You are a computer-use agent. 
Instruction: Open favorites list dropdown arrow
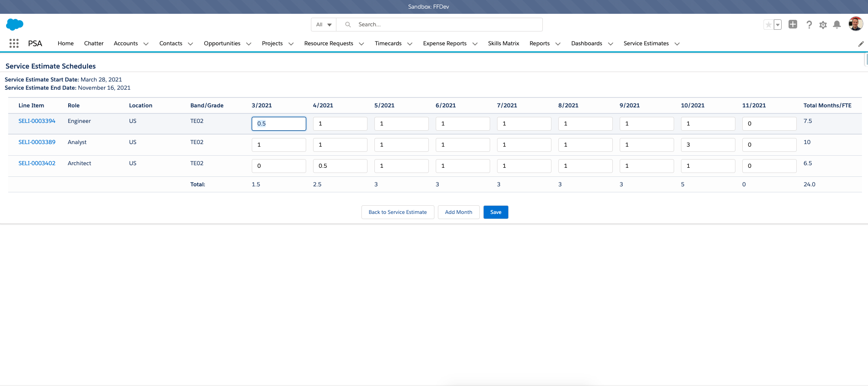click(777, 25)
